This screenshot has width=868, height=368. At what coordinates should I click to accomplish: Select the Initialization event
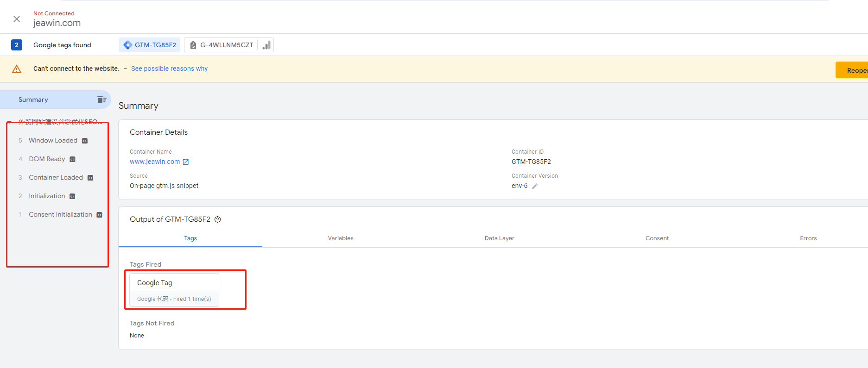coord(47,196)
